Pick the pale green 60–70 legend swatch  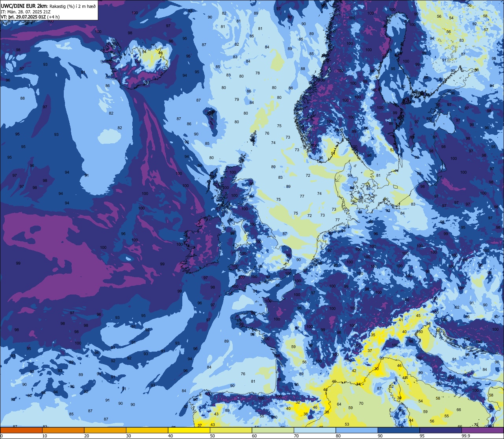273,430
